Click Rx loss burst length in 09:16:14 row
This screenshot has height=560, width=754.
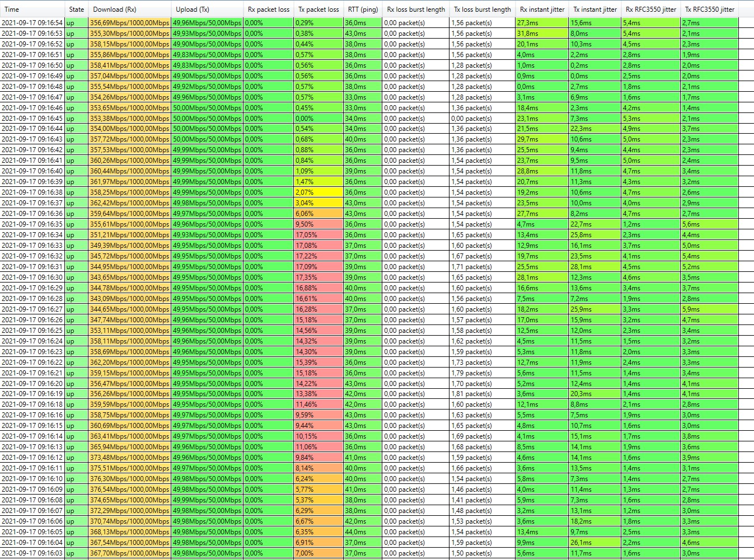click(416, 436)
